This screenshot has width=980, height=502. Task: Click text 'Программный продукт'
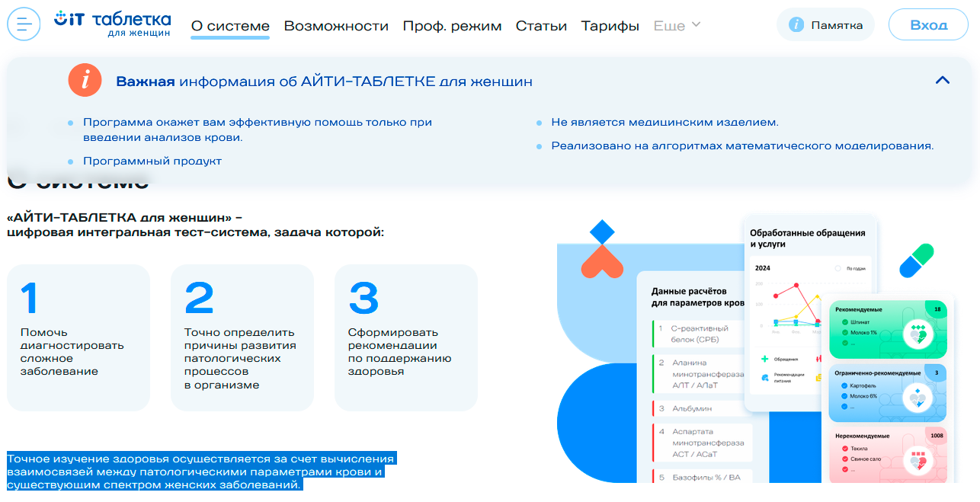(152, 161)
